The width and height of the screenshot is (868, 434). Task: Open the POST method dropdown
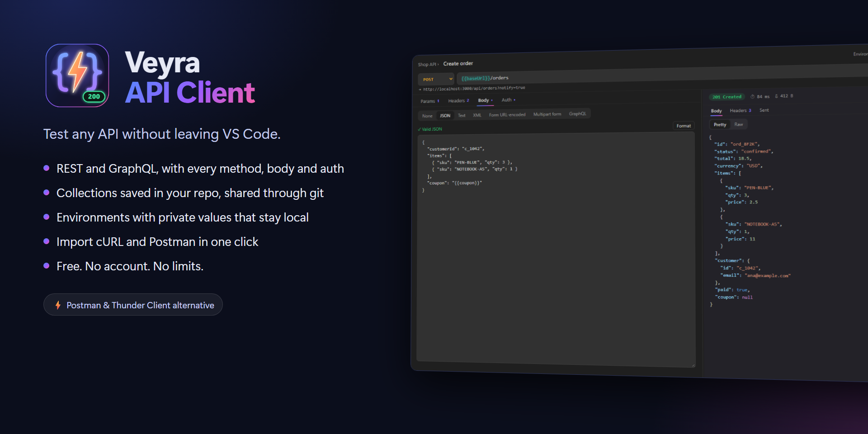436,79
